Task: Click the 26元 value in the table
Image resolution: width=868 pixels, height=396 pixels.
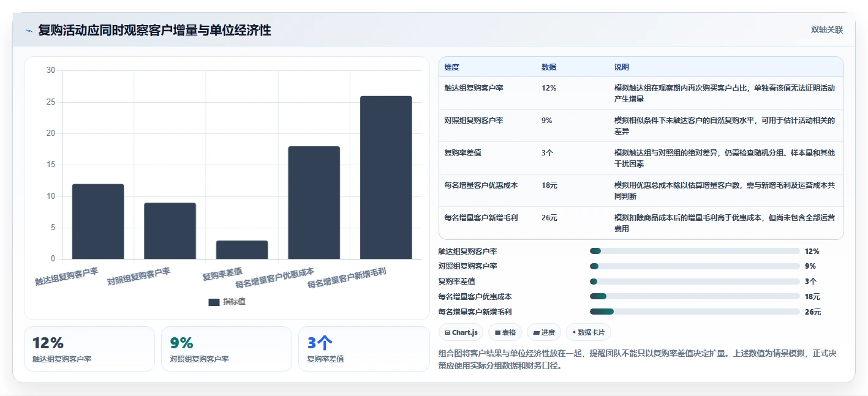Action: pos(549,218)
